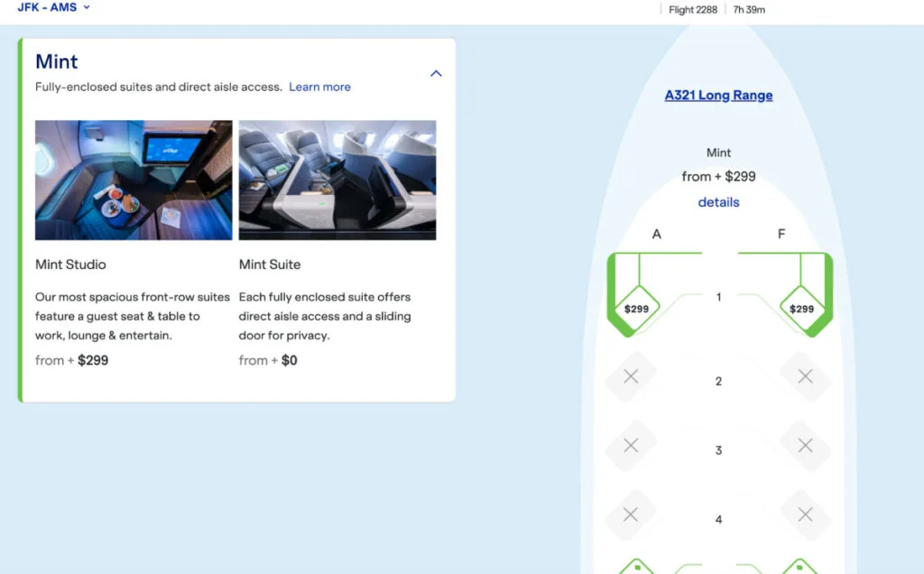The image size is (924, 574).
Task: Click unavailable seat 4A
Action: [631, 514]
